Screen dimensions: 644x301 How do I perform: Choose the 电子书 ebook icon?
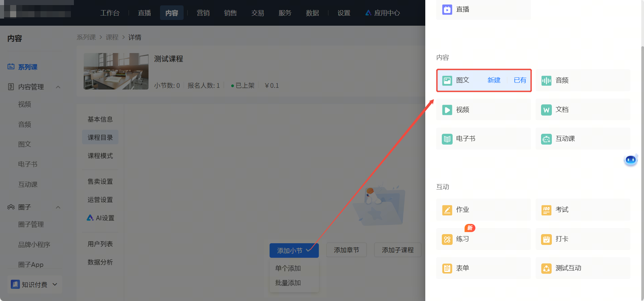pyautogui.click(x=447, y=139)
